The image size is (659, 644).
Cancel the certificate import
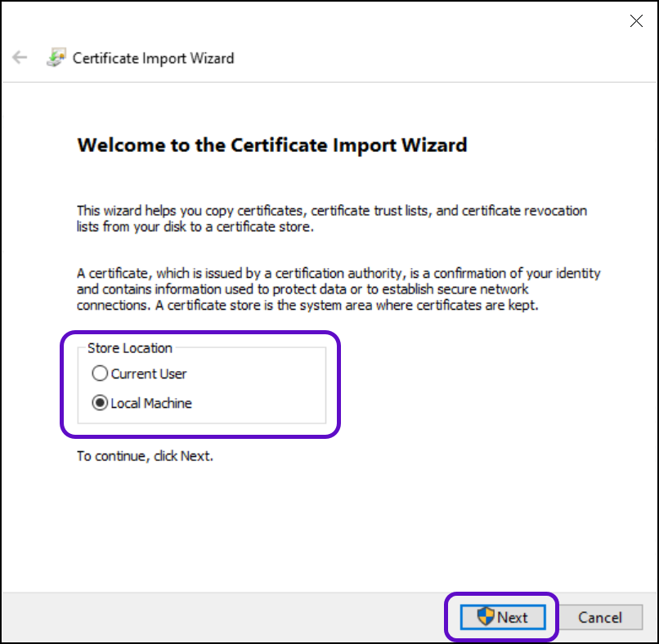pyautogui.click(x=601, y=617)
